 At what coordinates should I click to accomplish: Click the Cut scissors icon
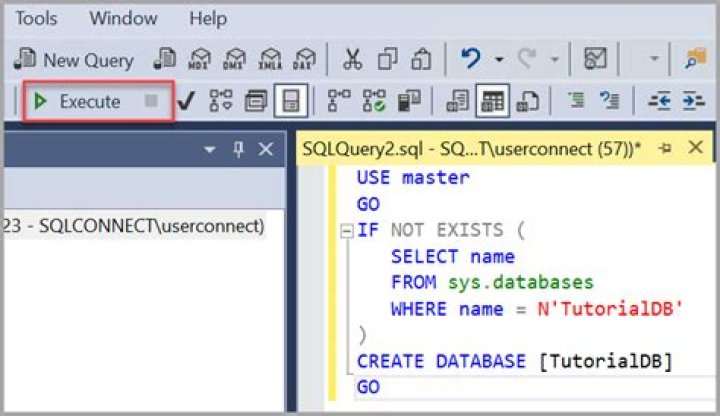(x=352, y=59)
